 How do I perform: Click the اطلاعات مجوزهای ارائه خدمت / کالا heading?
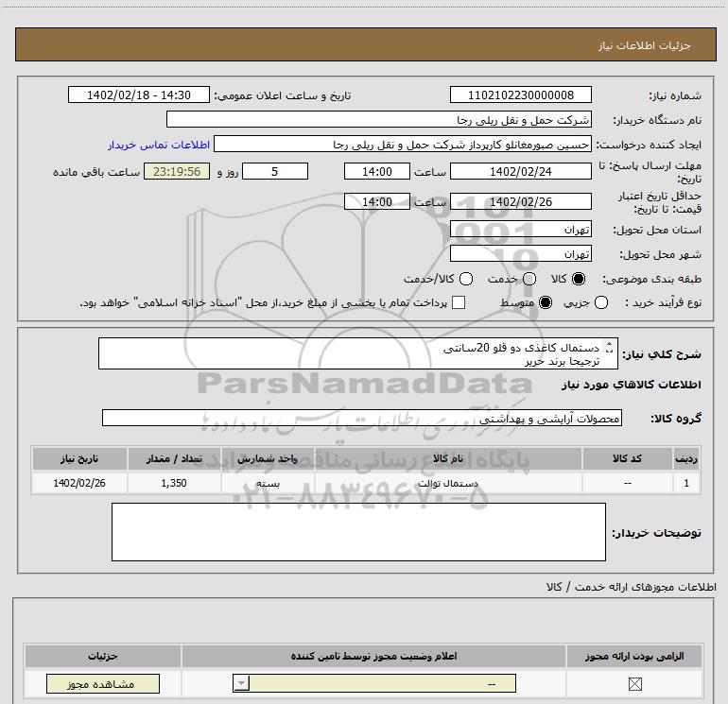click(x=631, y=587)
